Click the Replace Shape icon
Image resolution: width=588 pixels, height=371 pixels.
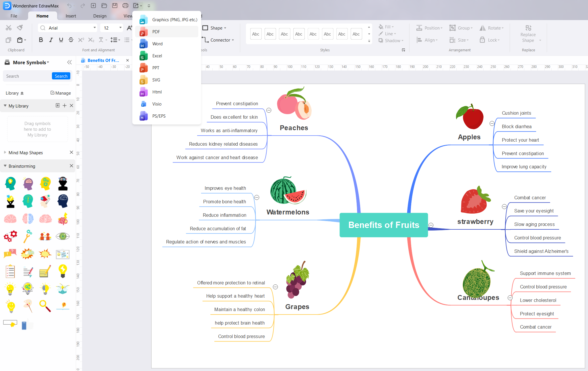tap(528, 28)
